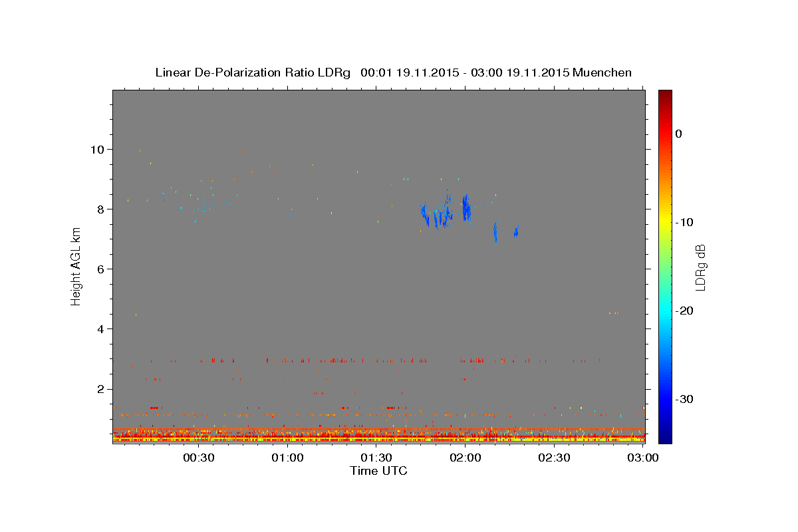Screen dimensions: 798x532
Task: Click the '02:30' time tick label
Action: click(555, 458)
